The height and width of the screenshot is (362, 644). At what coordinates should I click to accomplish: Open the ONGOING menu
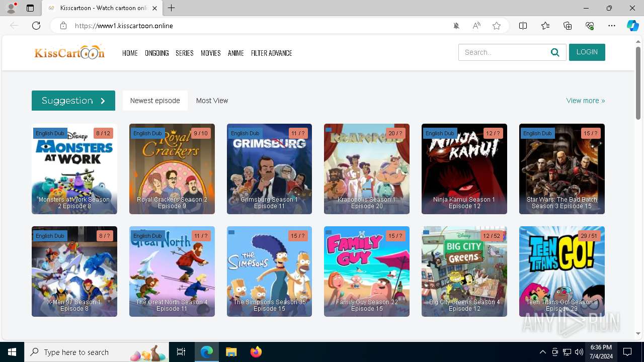(157, 53)
